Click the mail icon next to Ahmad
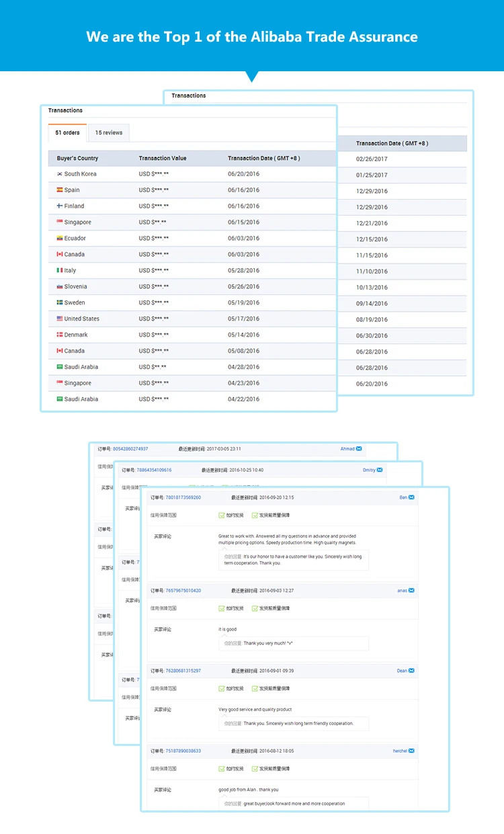Viewport: 504px width, 834px height. pyautogui.click(x=359, y=449)
